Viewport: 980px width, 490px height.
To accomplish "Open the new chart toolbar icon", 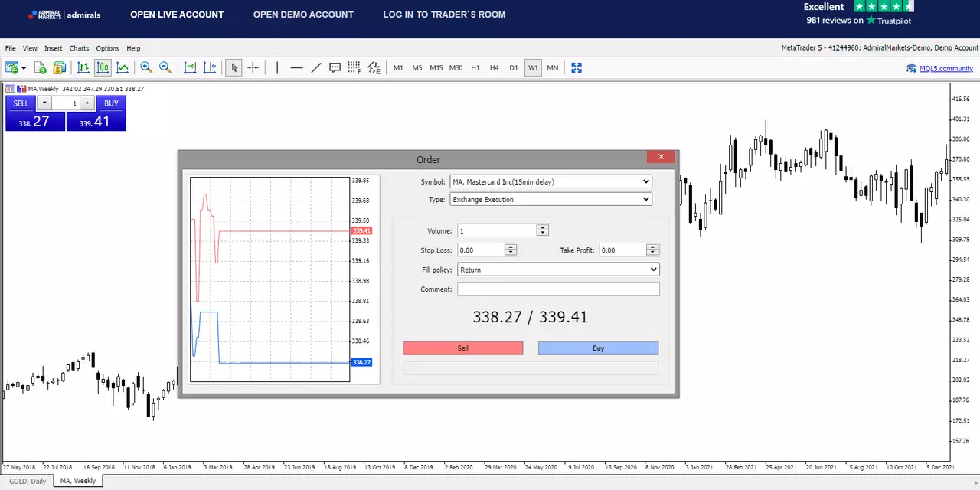I will [x=12, y=68].
